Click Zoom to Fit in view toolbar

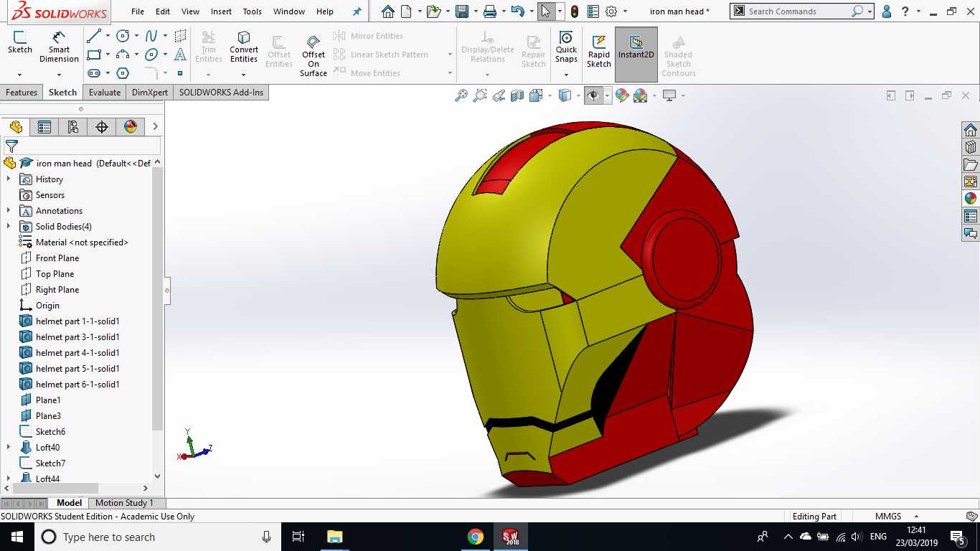click(x=461, y=95)
